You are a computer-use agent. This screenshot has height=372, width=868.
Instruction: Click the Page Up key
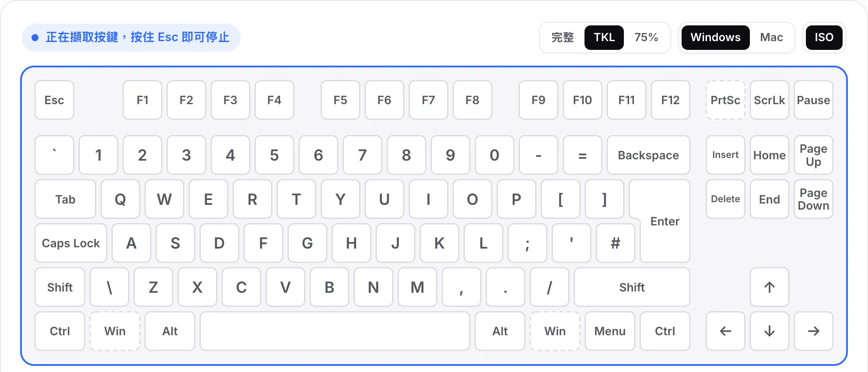(x=813, y=155)
